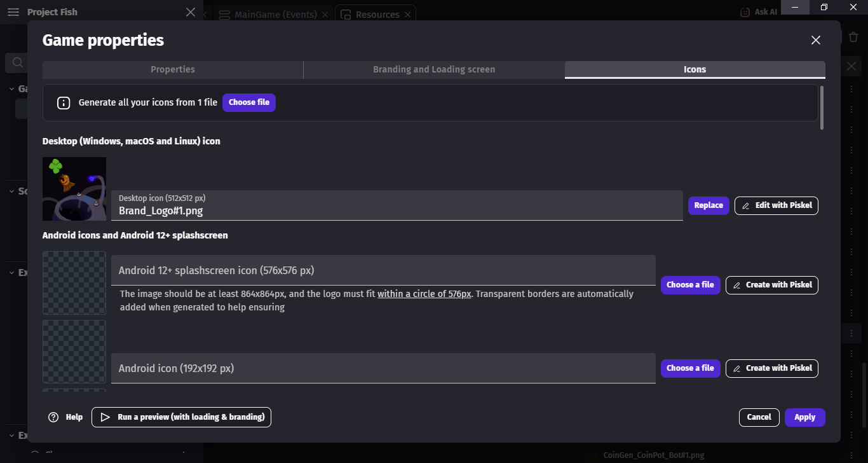Switch to the Properties tab
Viewport: 868px width, 463px height.
point(173,69)
